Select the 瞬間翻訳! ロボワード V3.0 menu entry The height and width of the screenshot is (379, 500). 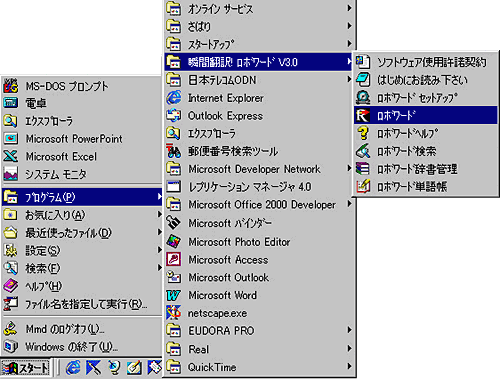[259, 62]
